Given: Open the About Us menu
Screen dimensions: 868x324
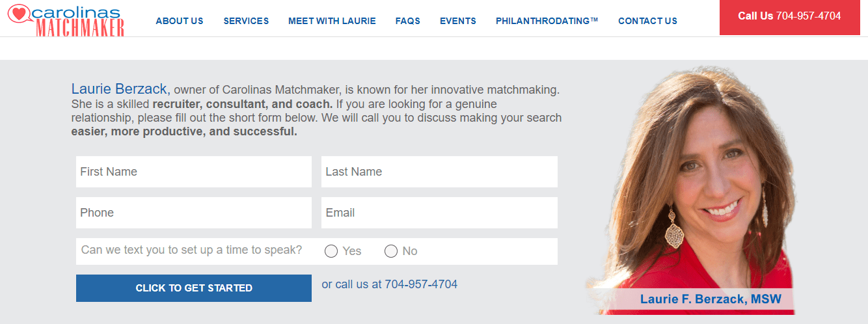Looking at the screenshot, I should [x=180, y=21].
